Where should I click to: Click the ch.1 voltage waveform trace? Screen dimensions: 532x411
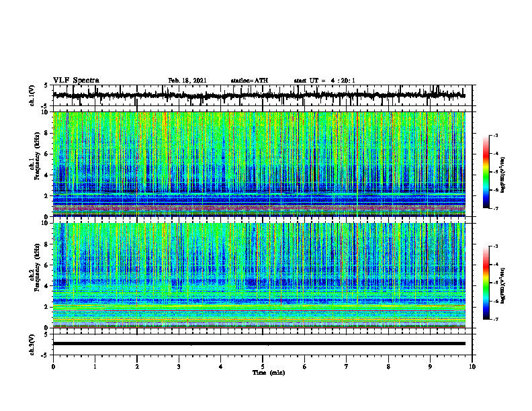[x=259, y=95]
